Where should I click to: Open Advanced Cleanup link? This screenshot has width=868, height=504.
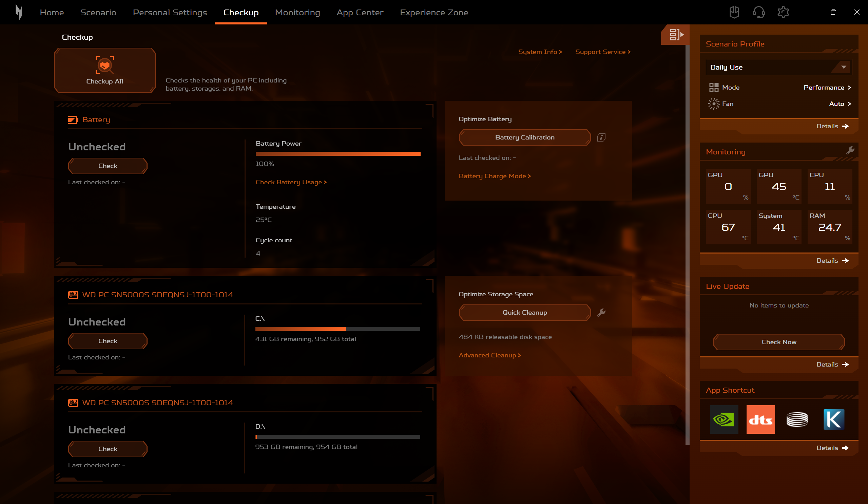pos(489,355)
